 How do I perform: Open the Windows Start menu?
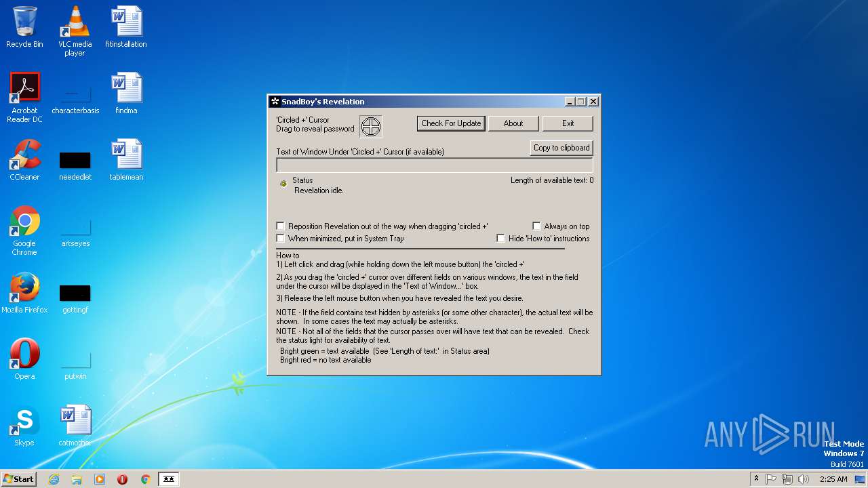point(18,479)
